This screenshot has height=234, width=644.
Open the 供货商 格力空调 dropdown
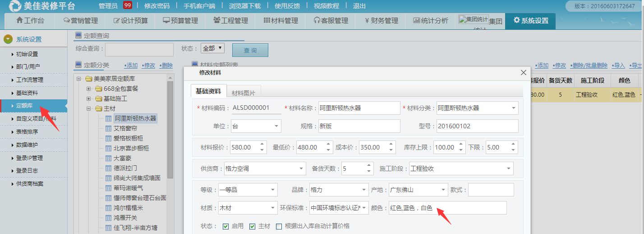point(302,168)
